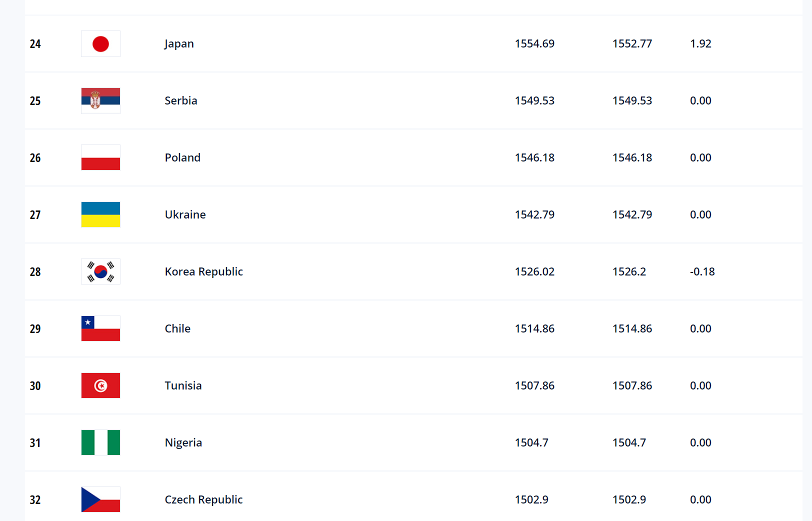Click the Japan flag icon

tap(100, 43)
